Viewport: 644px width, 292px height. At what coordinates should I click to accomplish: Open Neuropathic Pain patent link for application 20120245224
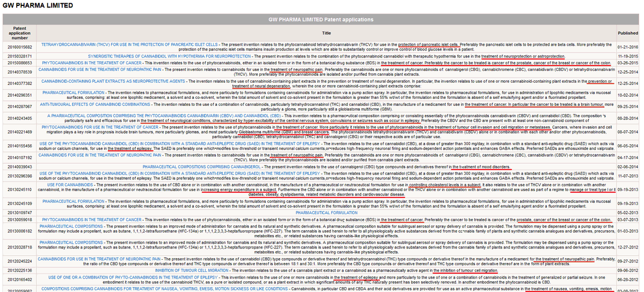tap(99, 259)
